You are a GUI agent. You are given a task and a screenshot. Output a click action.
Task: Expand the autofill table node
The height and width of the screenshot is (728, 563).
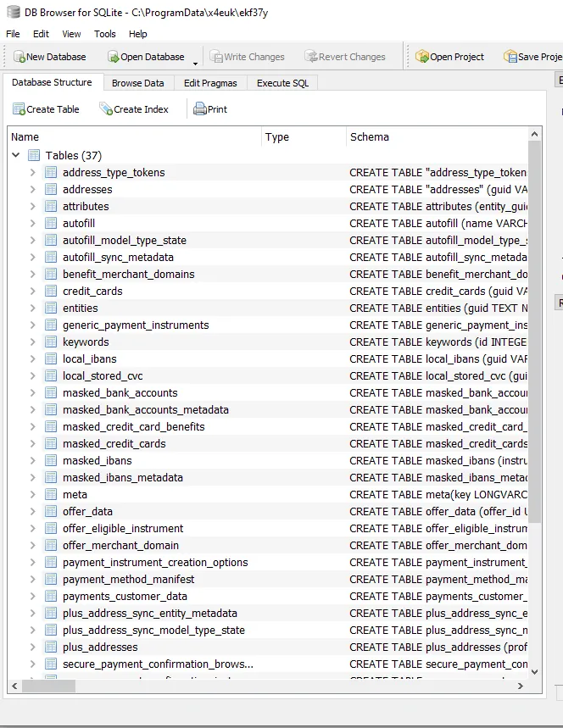pyautogui.click(x=33, y=224)
